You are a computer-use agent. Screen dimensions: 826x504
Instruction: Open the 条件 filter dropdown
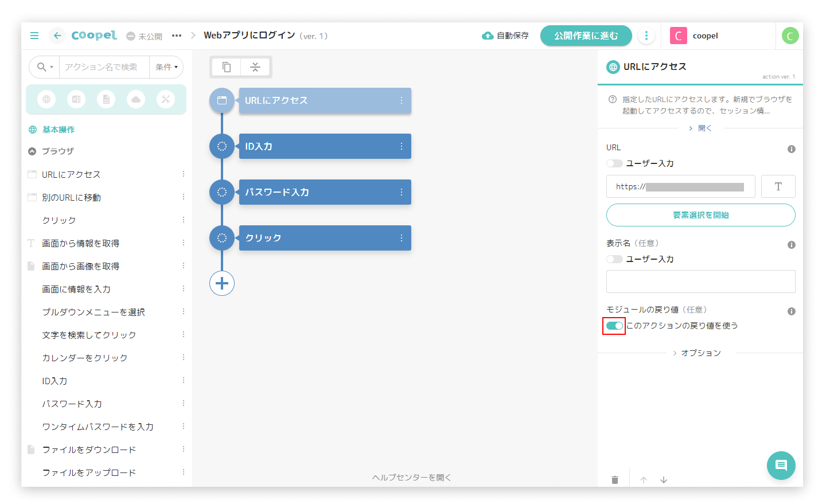(166, 67)
